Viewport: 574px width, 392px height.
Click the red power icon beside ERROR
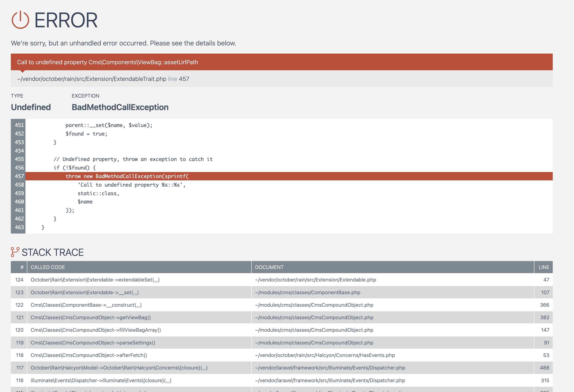tap(20, 20)
